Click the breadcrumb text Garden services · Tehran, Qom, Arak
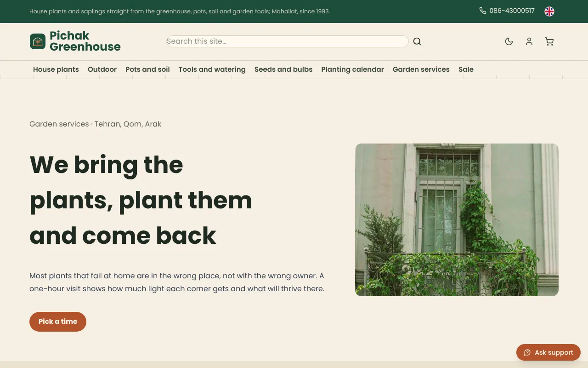Screen dimensions: 588x368 click(x=96, y=124)
